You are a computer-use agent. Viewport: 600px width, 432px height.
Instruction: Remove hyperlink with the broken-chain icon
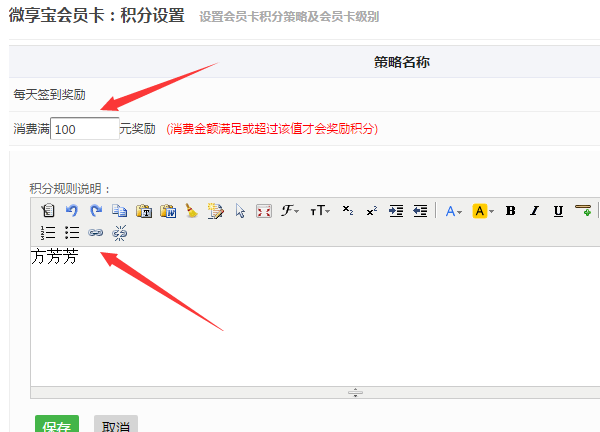(x=120, y=233)
